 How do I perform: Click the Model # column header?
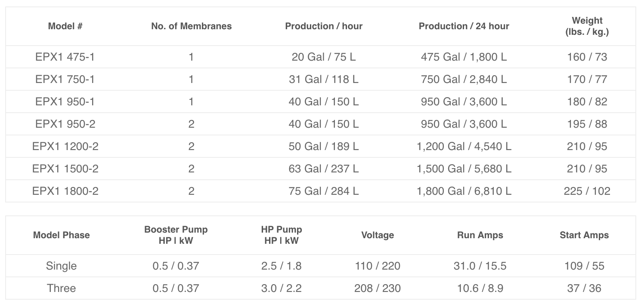(65, 26)
